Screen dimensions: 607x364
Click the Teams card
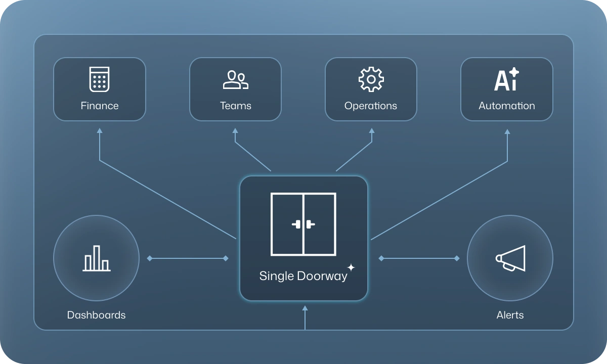tap(235, 89)
